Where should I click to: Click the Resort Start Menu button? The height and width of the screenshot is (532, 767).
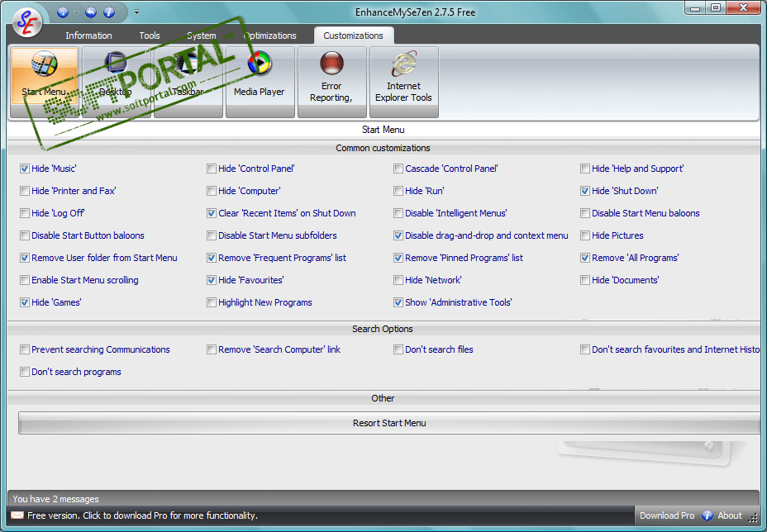click(389, 423)
